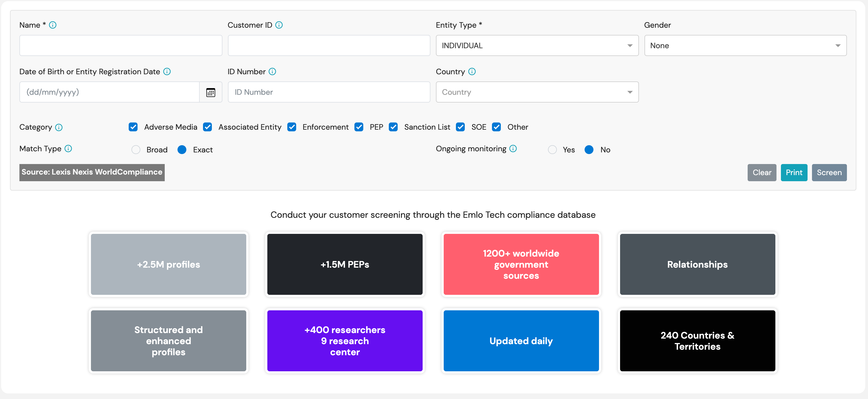
Task: Click the Customer ID info icon
Action: (279, 25)
